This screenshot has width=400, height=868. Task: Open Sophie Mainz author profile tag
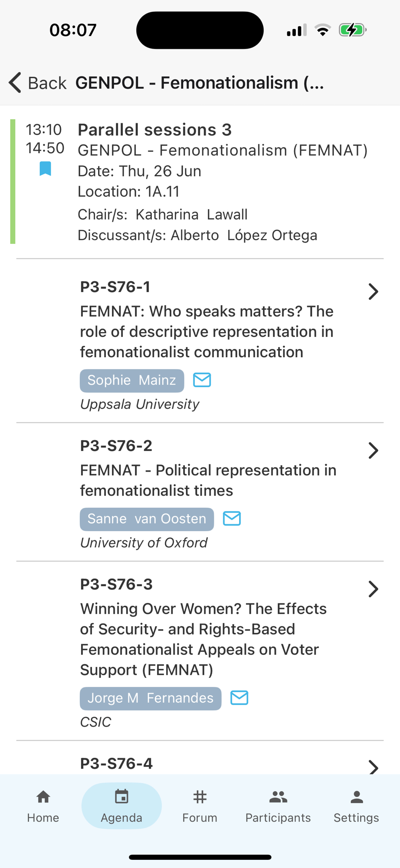(131, 380)
